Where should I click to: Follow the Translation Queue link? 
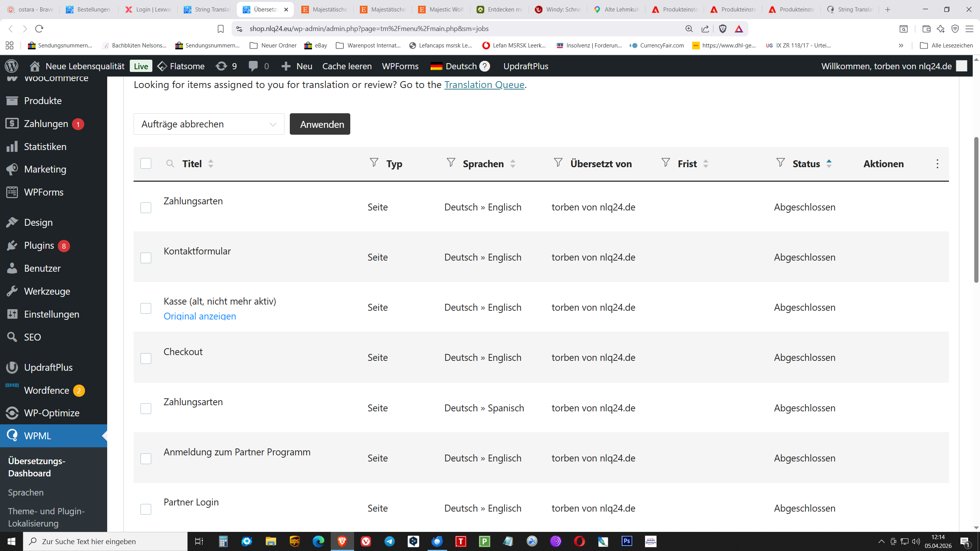point(484,85)
